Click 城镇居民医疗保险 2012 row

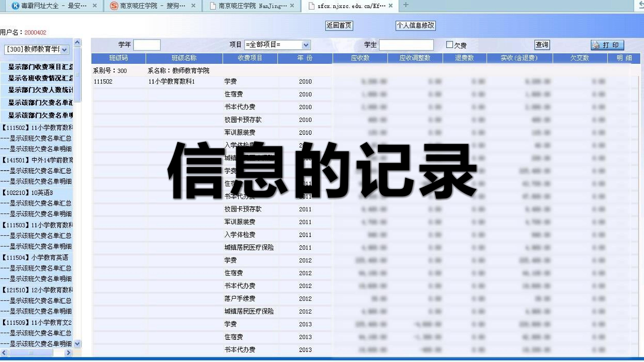click(x=366, y=311)
